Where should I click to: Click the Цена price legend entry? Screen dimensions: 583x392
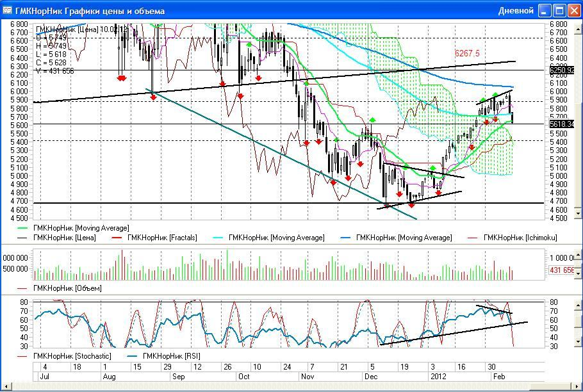tap(64, 238)
